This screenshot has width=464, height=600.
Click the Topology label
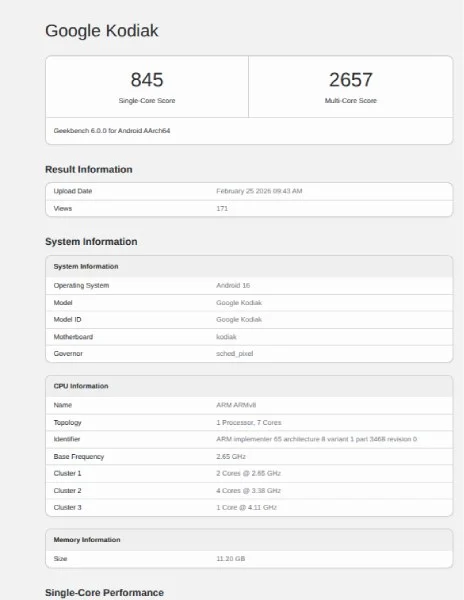click(67, 422)
